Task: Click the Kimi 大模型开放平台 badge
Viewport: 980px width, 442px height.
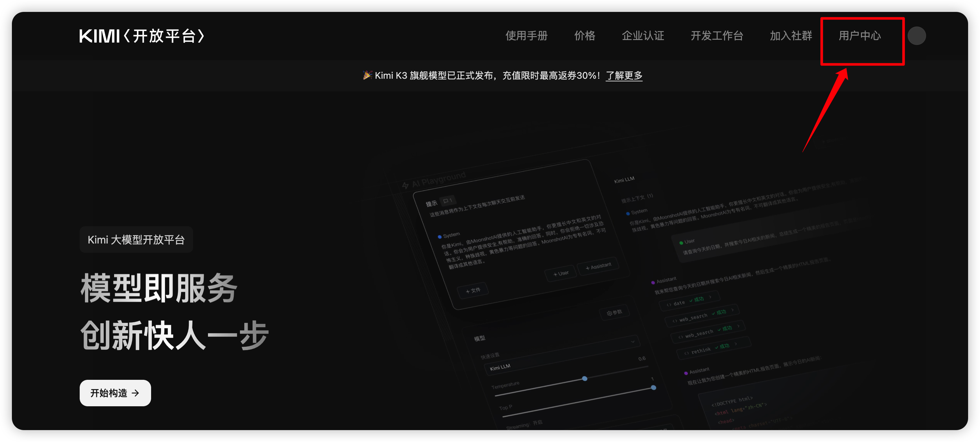Action: coord(136,240)
